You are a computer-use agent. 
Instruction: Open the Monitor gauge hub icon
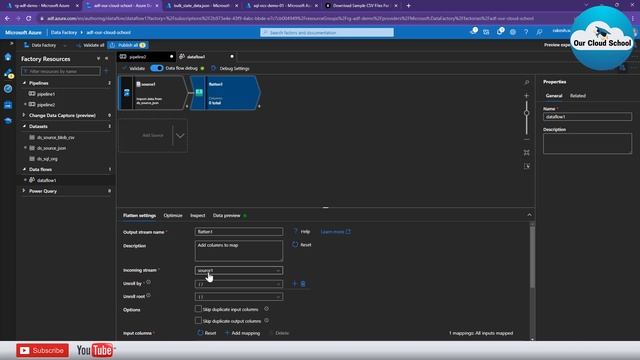(x=8, y=89)
